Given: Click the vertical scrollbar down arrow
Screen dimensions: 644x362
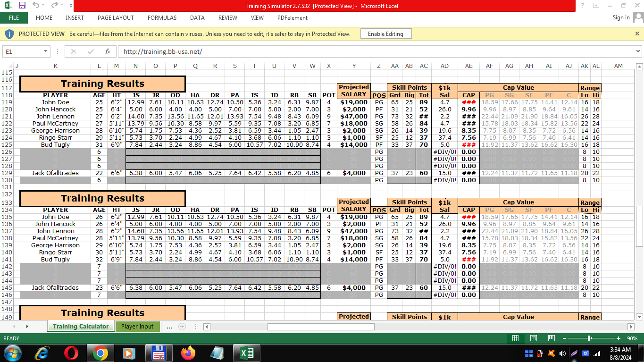Looking at the screenshot, I should (640, 317).
